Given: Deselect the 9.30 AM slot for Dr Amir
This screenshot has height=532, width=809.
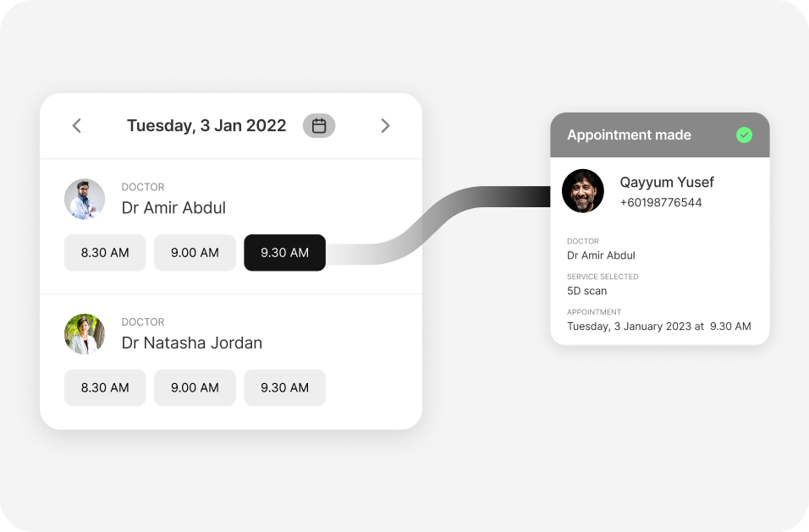Looking at the screenshot, I should click(x=284, y=253).
